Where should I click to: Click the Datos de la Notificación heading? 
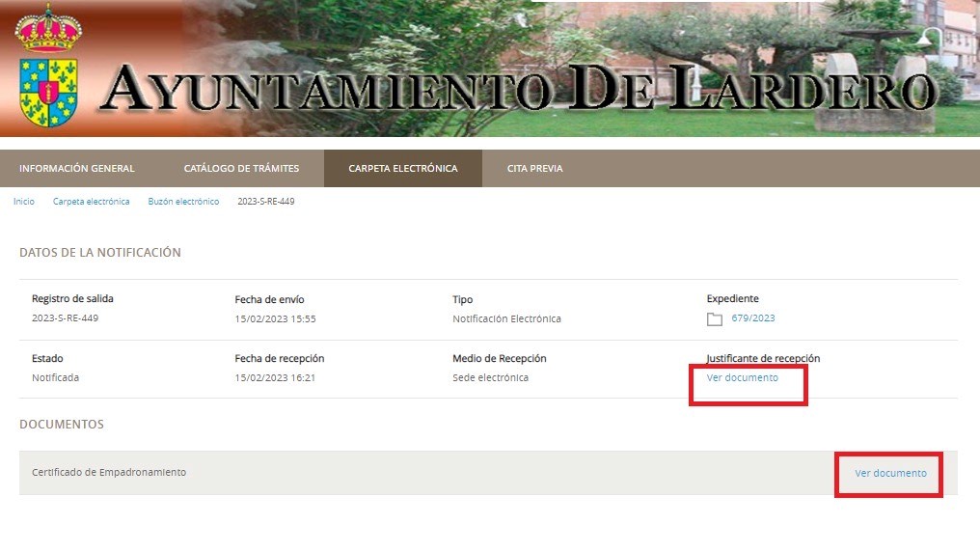(100, 253)
